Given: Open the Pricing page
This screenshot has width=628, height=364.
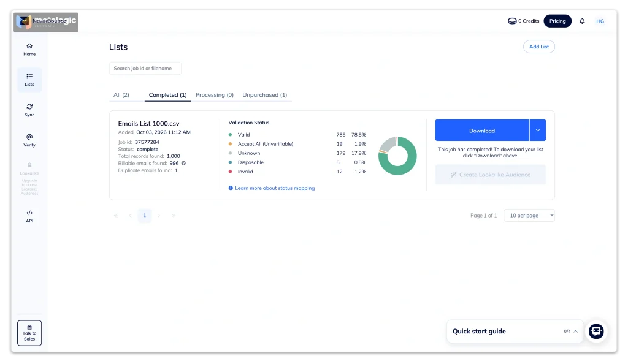Looking at the screenshot, I should pyautogui.click(x=557, y=21).
